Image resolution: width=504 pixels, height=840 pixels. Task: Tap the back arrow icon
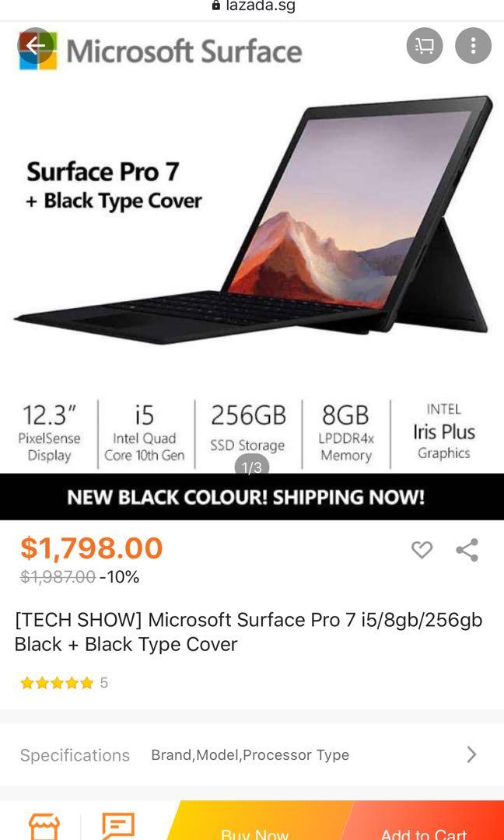35,46
